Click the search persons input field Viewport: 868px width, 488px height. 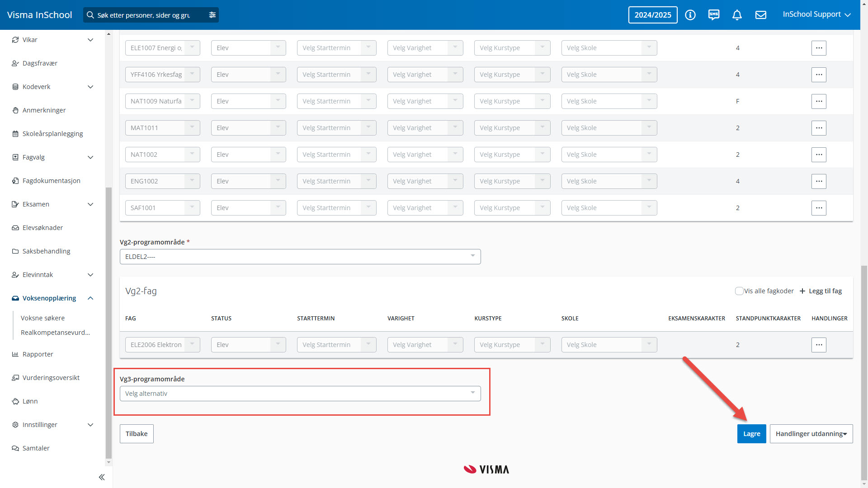pyautogui.click(x=145, y=15)
